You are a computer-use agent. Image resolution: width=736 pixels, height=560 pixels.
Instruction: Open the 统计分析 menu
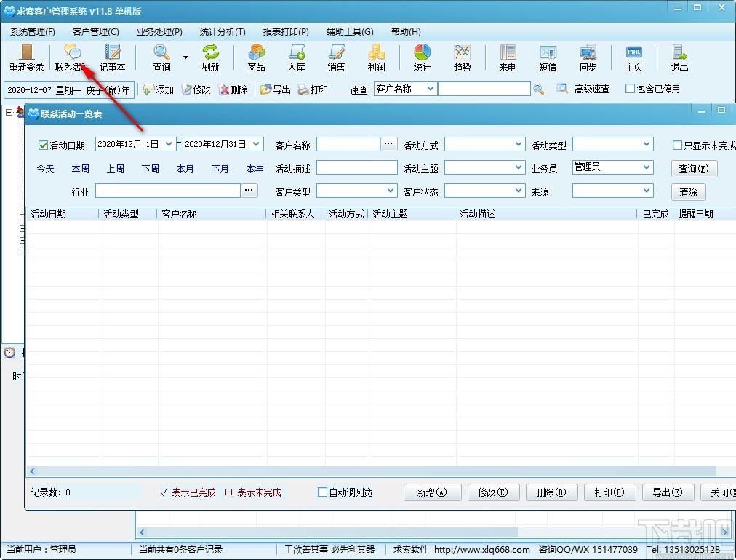tap(220, 31)
